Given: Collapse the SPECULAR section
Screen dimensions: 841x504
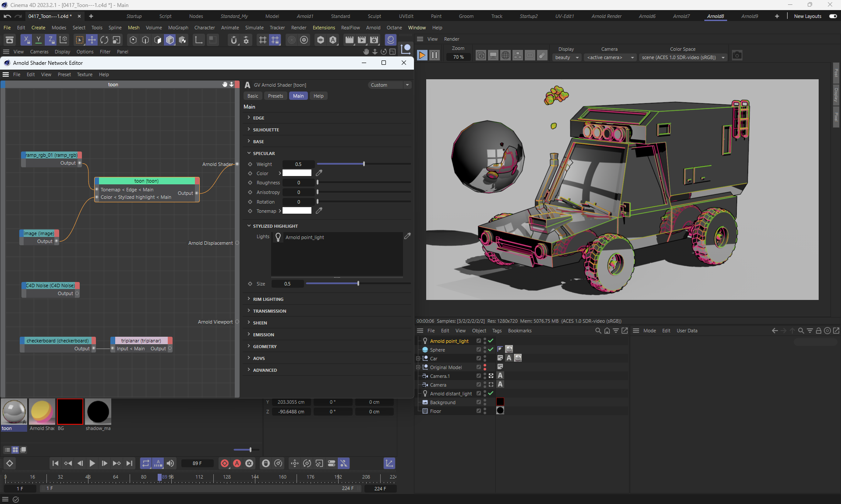Looking at the screenshot, I should click(x=264, y=153).
